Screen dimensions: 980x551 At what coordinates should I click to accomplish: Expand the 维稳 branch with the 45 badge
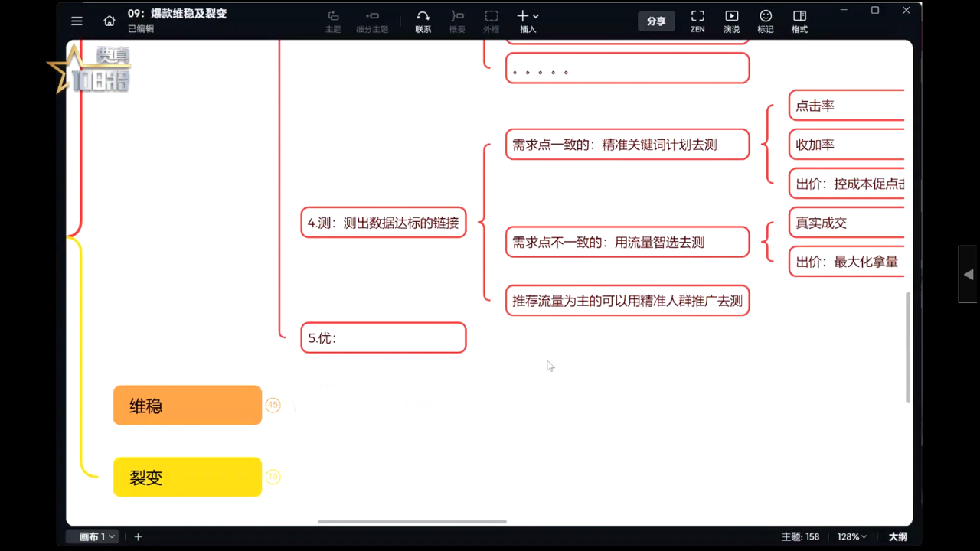pyautogui.click(x=273, y=405)
